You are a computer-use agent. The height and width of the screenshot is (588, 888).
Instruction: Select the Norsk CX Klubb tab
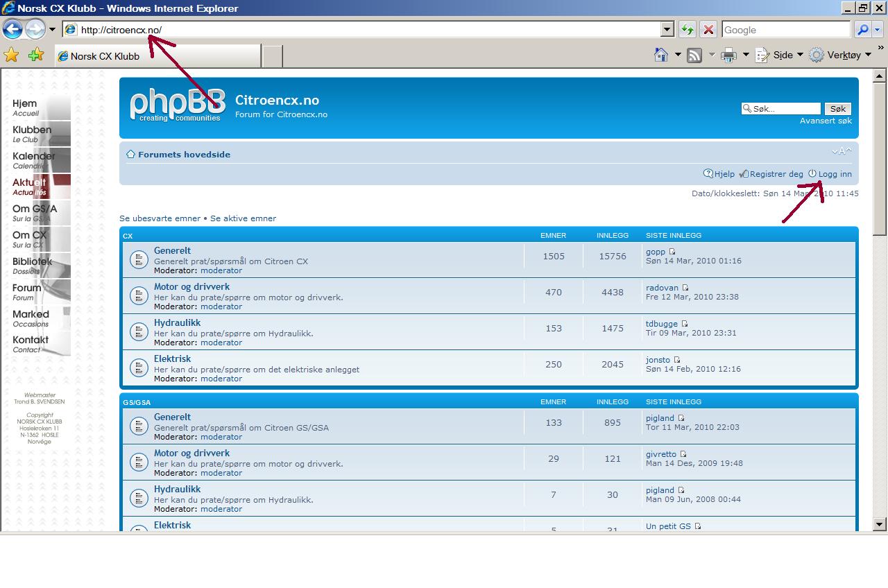pyautogui.click(x=158, y=56)
